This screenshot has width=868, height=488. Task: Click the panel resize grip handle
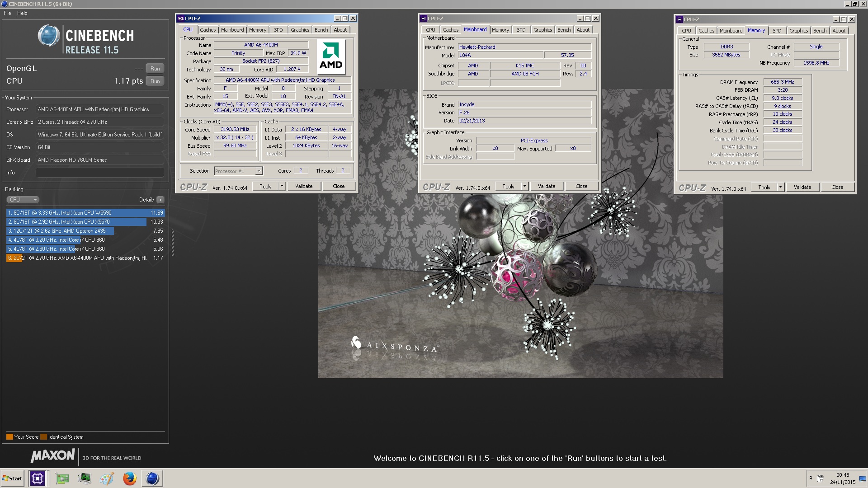click(173, 243)
